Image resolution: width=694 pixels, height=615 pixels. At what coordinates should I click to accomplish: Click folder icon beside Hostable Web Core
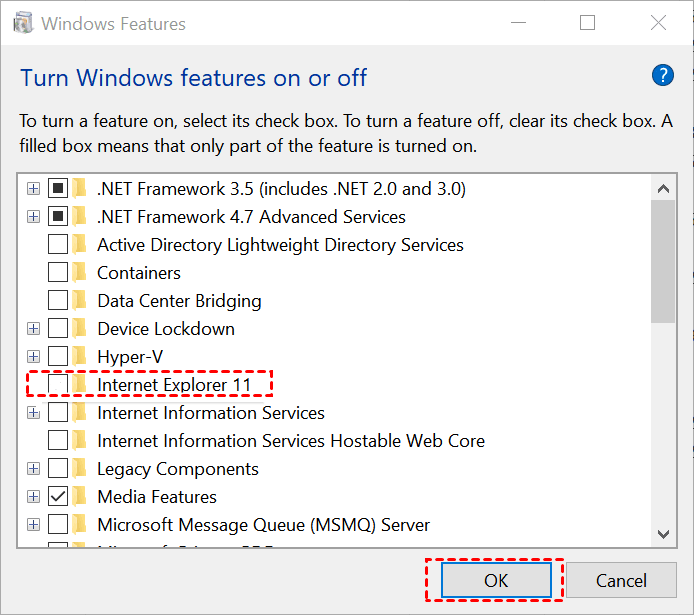(80, 441)
